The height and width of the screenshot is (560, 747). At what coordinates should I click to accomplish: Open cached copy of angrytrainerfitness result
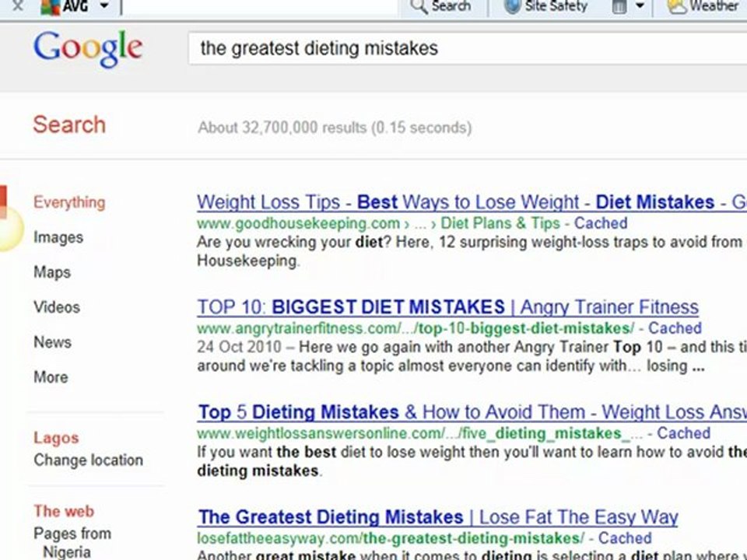tap(675, 328)
